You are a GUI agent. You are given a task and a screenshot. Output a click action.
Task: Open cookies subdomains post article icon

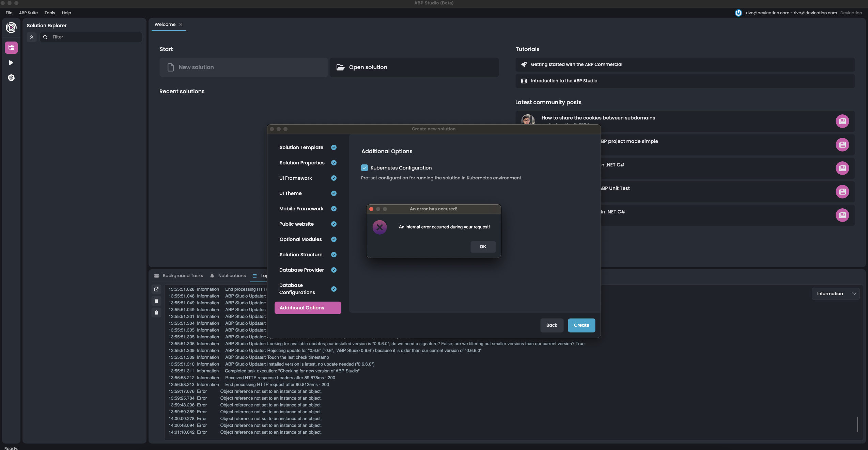click(842, 121)
